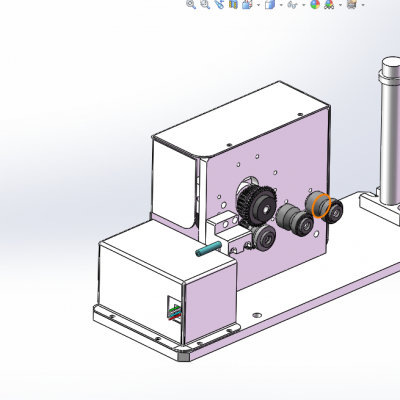The height and width of the screenshot is (400, 400).
Task: Select the tall gray cylindrical post
Action: tap(390, 132)
